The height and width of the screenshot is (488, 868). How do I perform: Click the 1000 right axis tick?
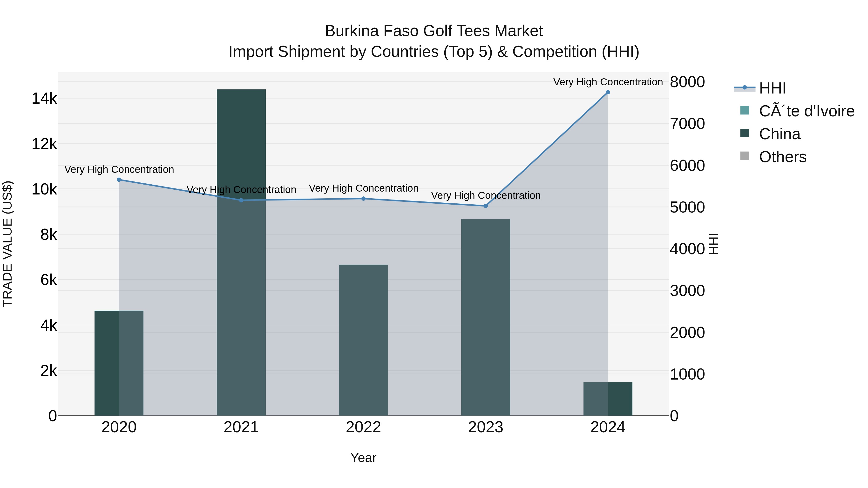coord(687,374)
